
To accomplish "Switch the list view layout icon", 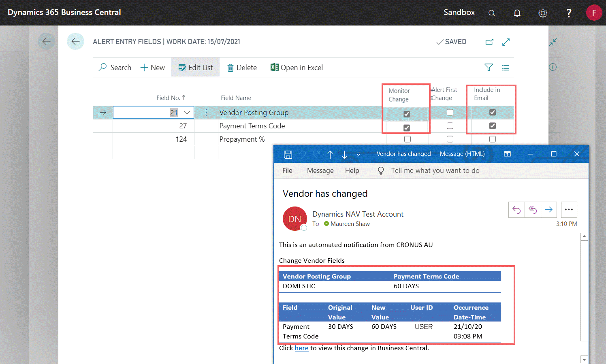I will point(506,68).
